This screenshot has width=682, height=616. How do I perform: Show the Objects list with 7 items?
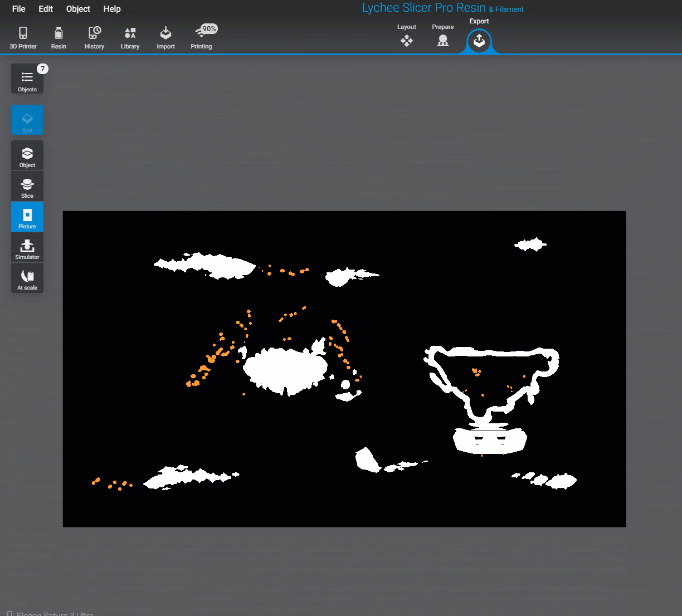pyautogui.click(x=27, y=79)
